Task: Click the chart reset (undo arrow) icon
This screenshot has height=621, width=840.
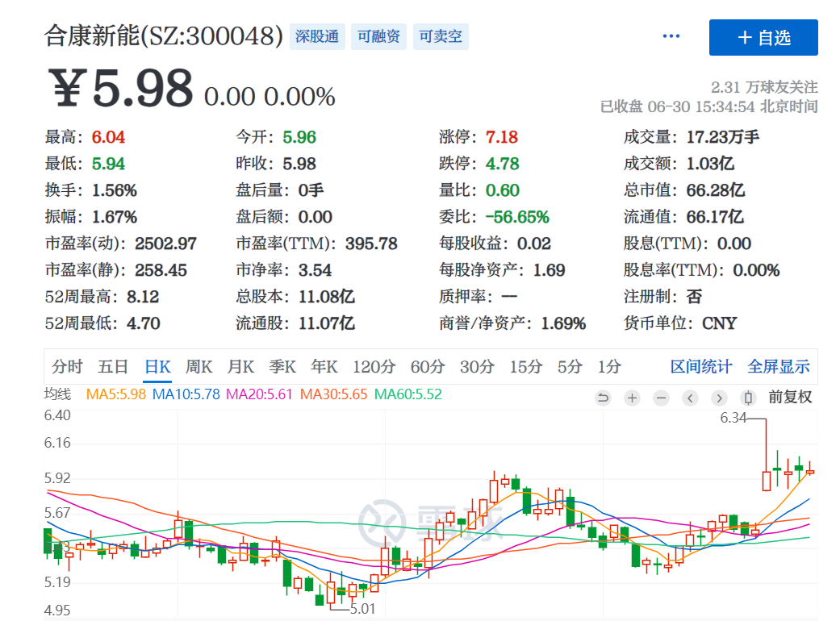Action: coord(603,398)
